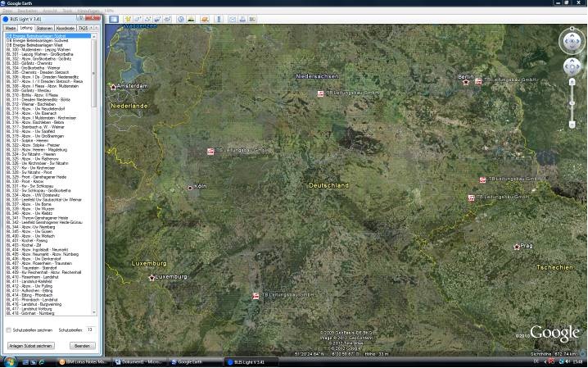Click the zoom slider handle
This screenshot has height=368, width=588.
(x=572, y=102)
